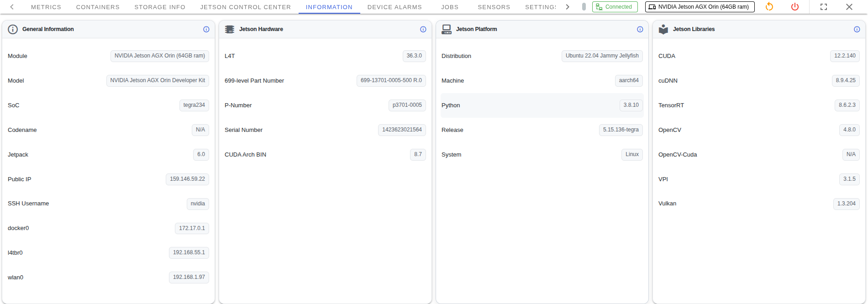Click the Public IP value 159.146.59.22
The height and width of the screenshot is (304, 868).
[x=187, y=179]
